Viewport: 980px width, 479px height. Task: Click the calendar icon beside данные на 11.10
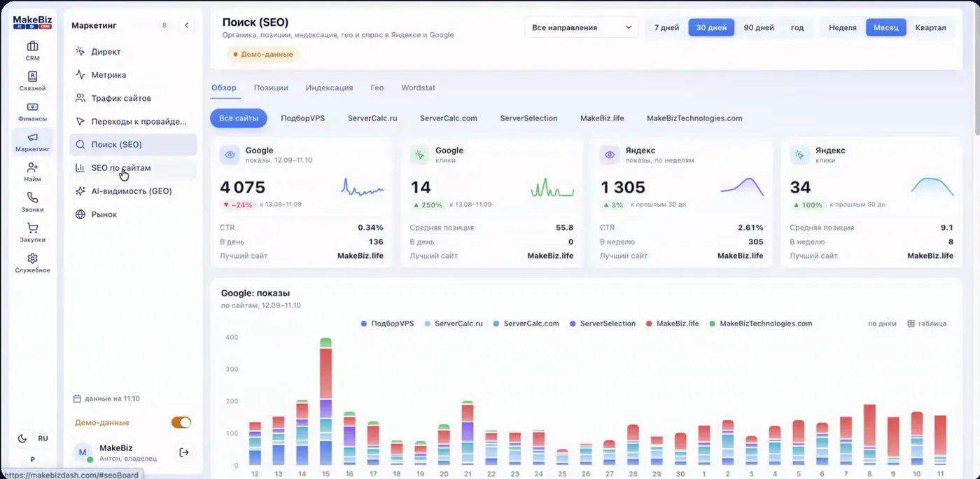coord(77,398)
